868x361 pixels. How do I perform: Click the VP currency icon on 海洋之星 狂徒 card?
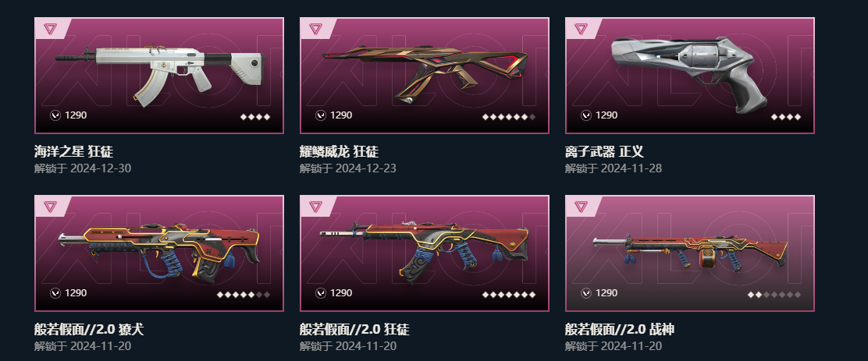pyautogui.click(x=55, y=115)
